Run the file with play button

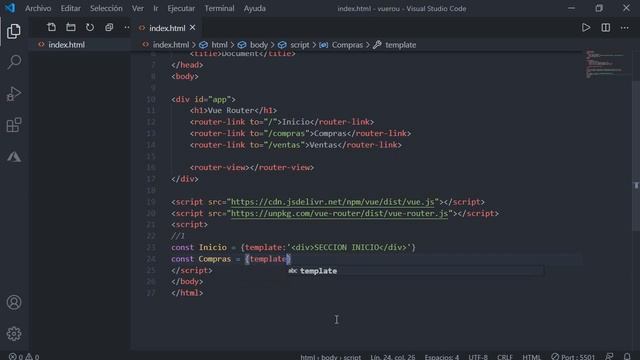(x=586, y=27)
